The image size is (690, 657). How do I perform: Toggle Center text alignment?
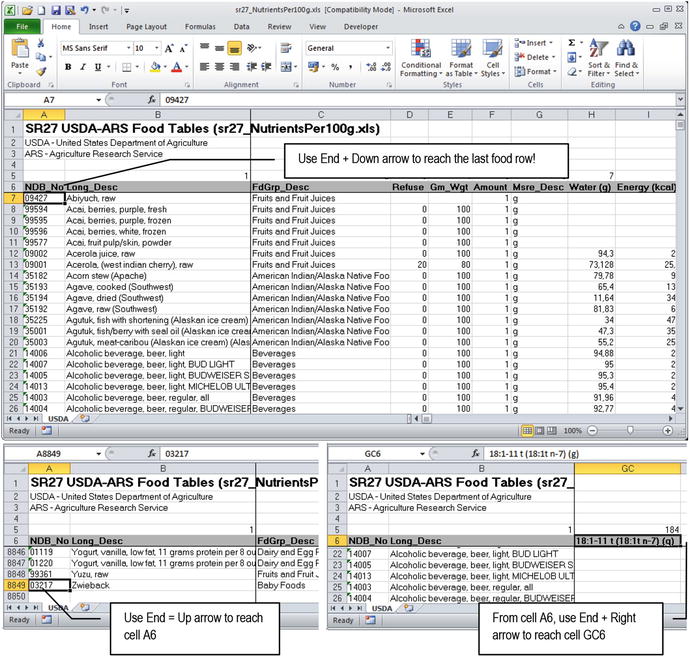tap(219, 67)
